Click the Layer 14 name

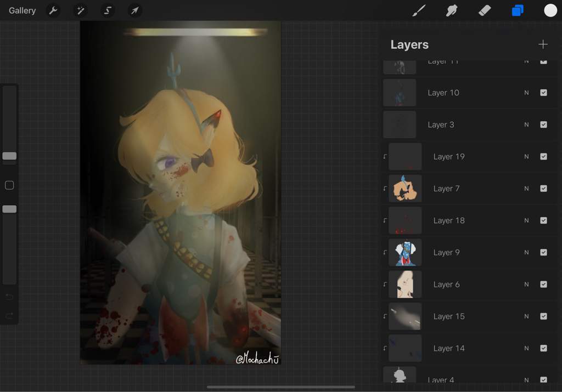(449, 348)
